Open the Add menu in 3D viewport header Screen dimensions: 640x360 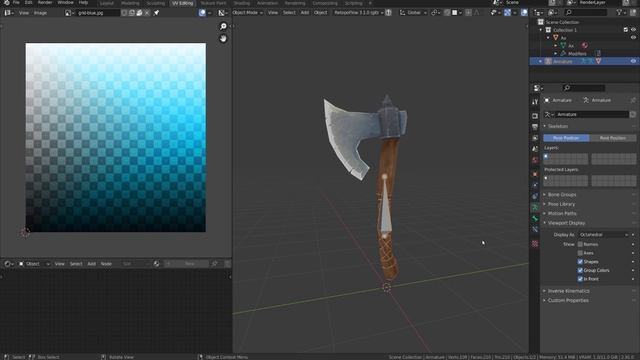click(304, 13)
